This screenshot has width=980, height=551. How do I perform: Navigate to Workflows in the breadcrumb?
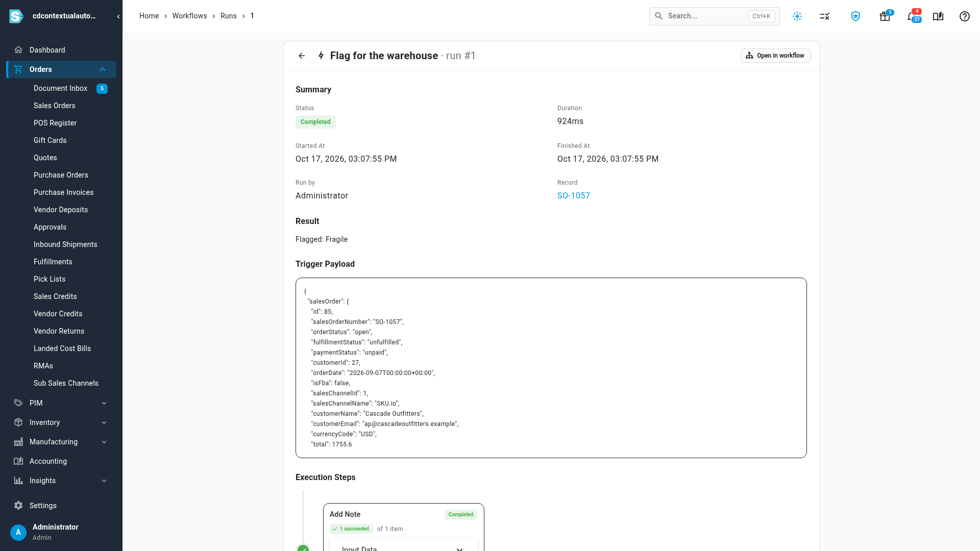click(x=189, y=16)
